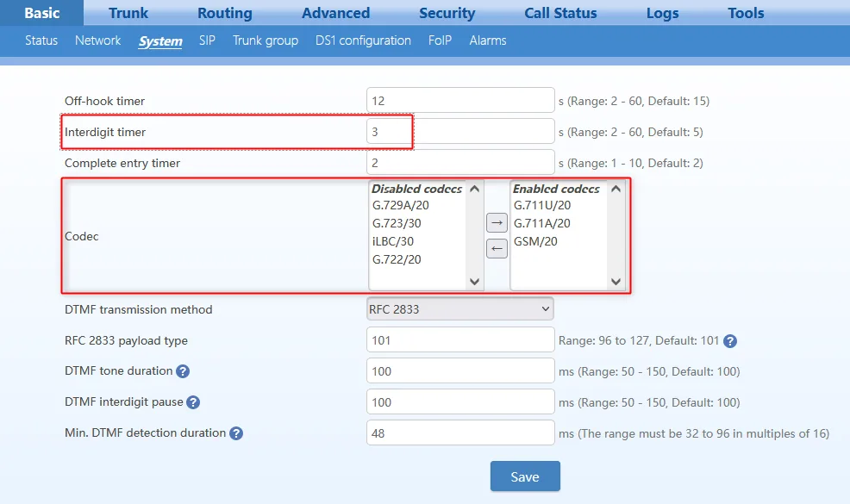850x504 pixels.
Task: Click the Disabled codecs scroll up arrow
Action: [474, 189]
